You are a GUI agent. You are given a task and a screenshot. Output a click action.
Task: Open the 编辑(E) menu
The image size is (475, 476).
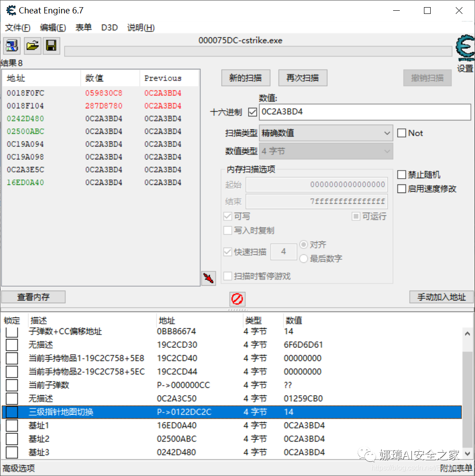point(53,28)
